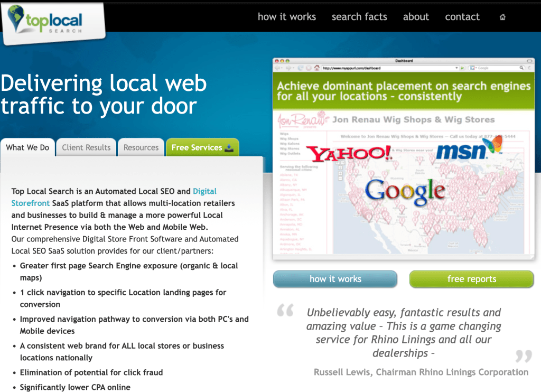This screenshot has width=541, height=392.
Task: Go to 'search facts' in the top navigation
Action: tap(359, 17)
